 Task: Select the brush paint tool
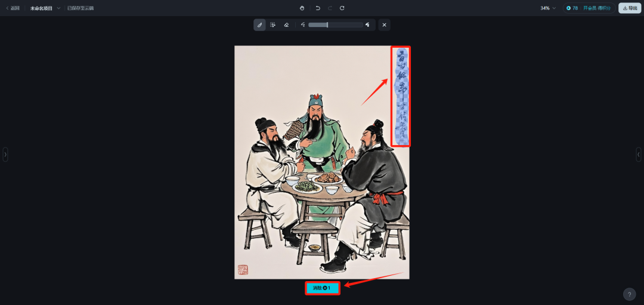tap(259, 25)
